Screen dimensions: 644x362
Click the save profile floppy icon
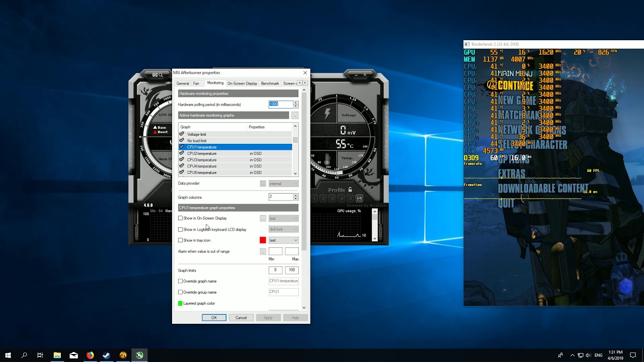[x=359, y=199]
